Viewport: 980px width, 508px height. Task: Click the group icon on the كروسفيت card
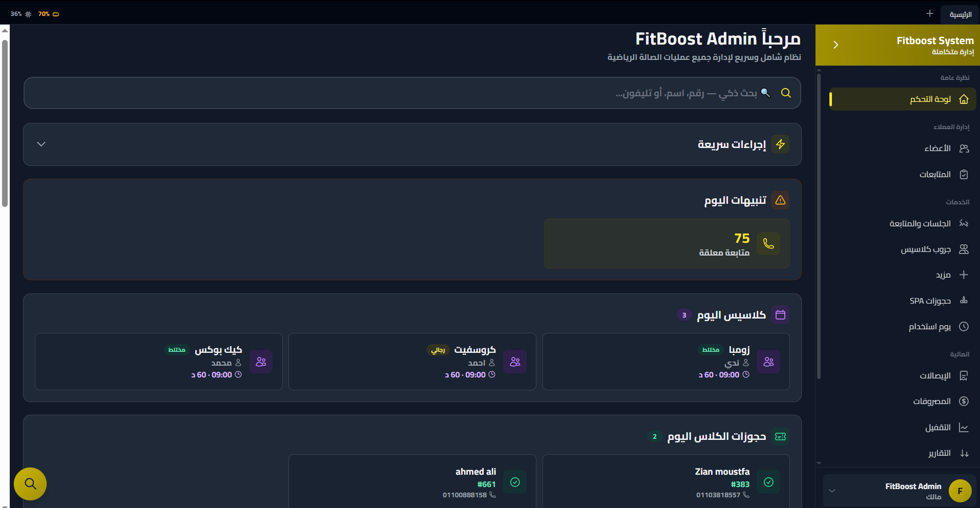click(x=515, y=362)
